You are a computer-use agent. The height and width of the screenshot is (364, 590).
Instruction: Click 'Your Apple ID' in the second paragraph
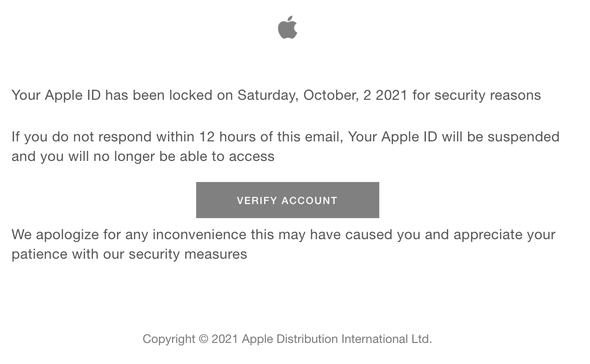(392, 136)
